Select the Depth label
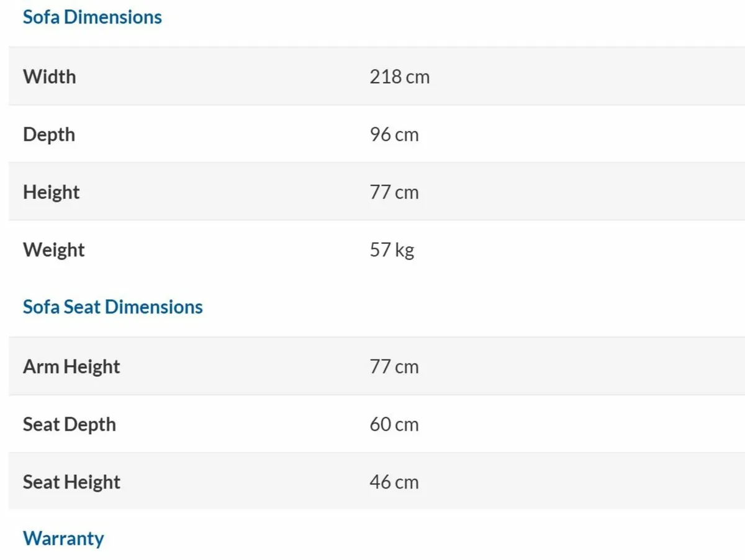The image size is (745, 560). point(49,134)
